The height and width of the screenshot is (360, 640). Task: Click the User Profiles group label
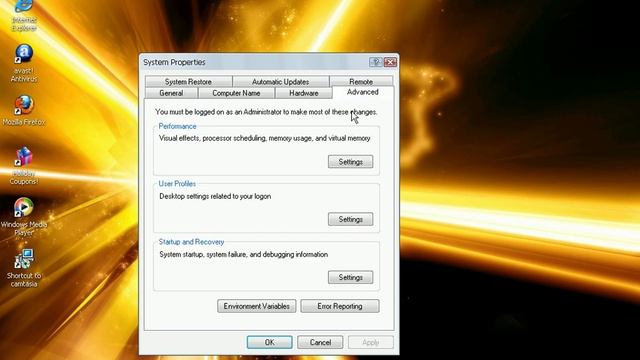point(177,184)
